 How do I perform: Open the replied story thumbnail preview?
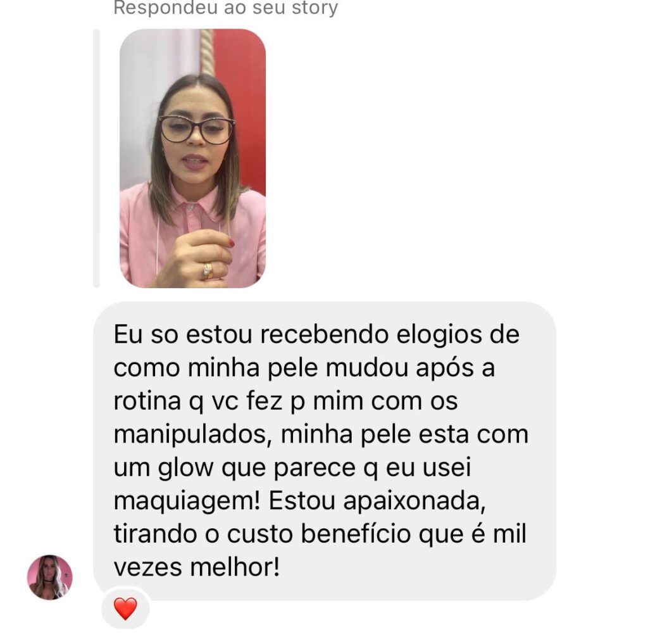click(192, 158)
